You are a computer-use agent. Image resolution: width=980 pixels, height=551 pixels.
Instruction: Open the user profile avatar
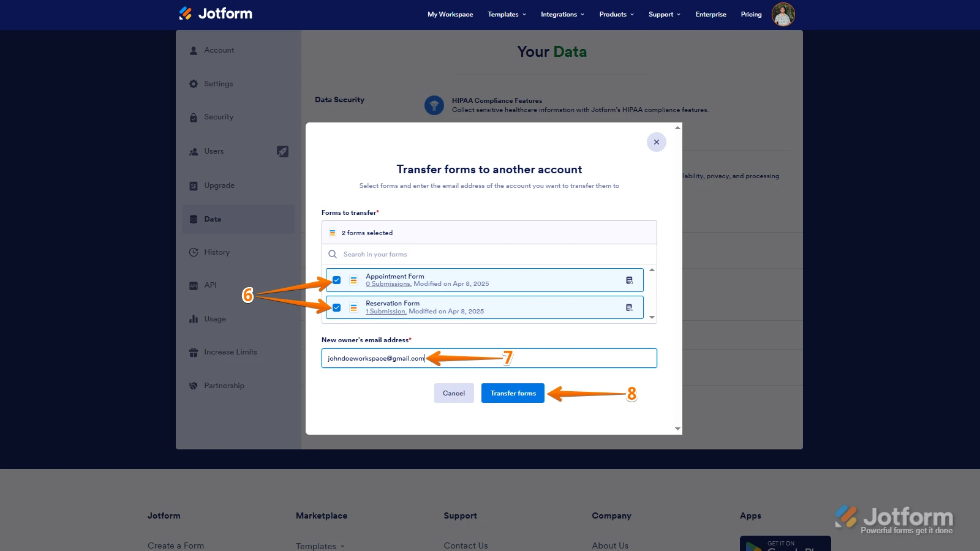pos(783,14)
